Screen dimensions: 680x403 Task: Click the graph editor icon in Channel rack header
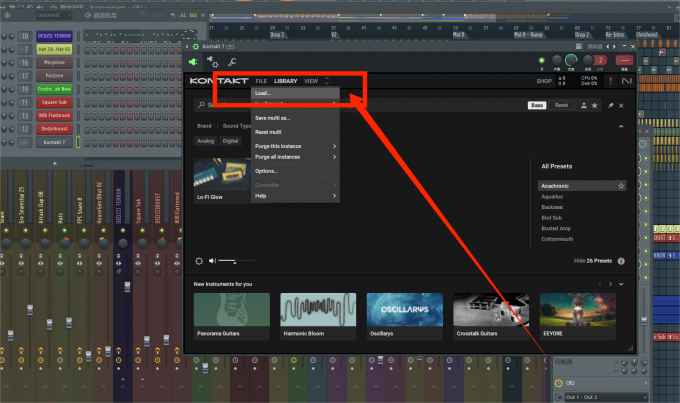[183, 15]
